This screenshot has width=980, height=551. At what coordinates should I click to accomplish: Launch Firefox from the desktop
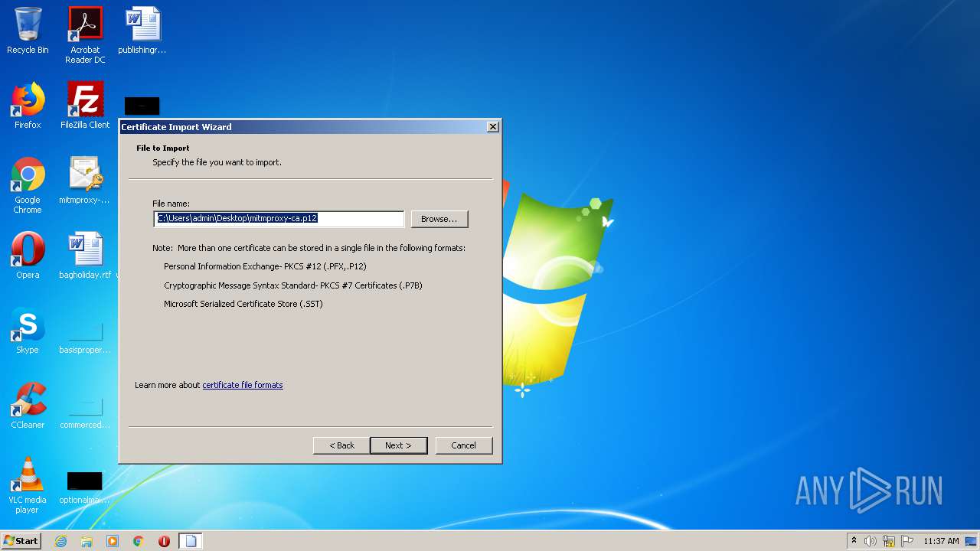[28, 106]
